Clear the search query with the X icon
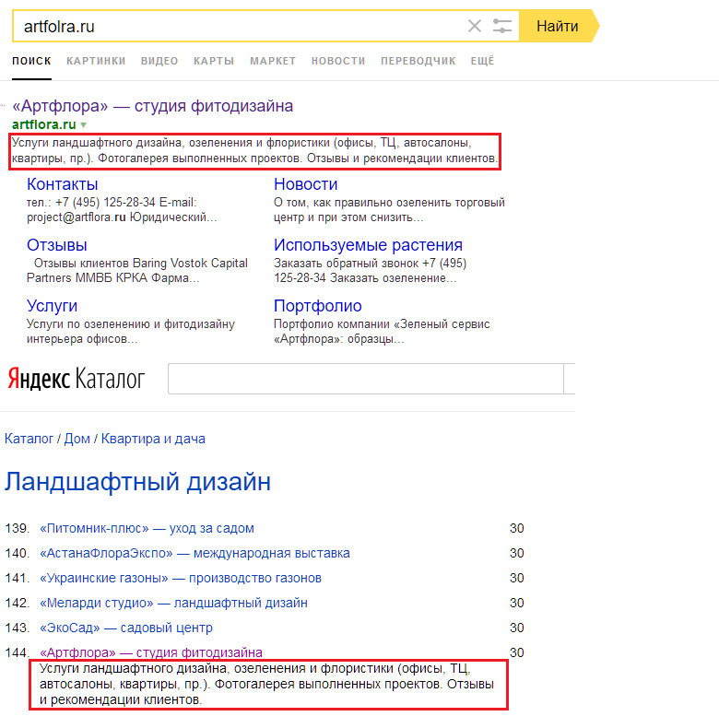 474,26
